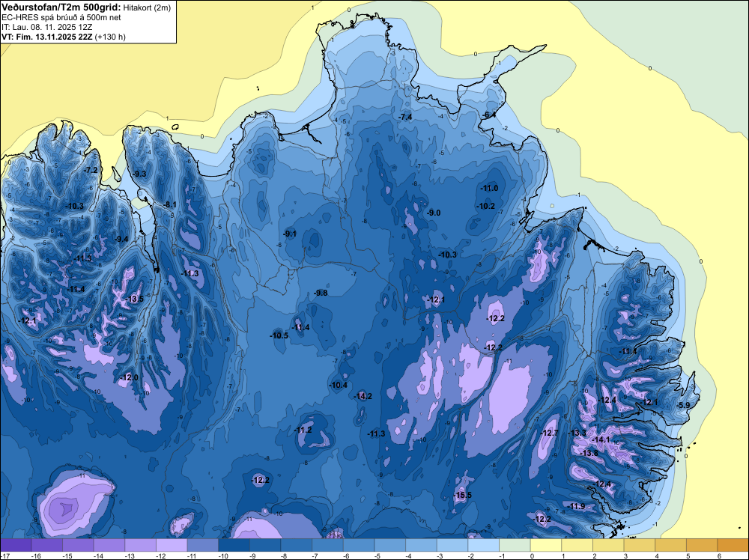Viewport: 749px width, 560px height.
Task: Click the initial time line "IT: Lau. 08. 11. 2025 12Z"
Action: pos(46,27)
